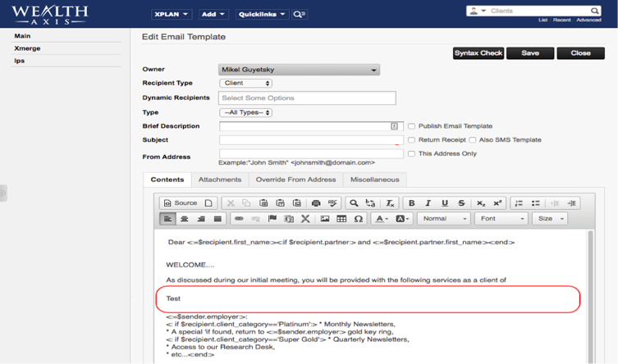Insert a numbered list

pos(519,203)
